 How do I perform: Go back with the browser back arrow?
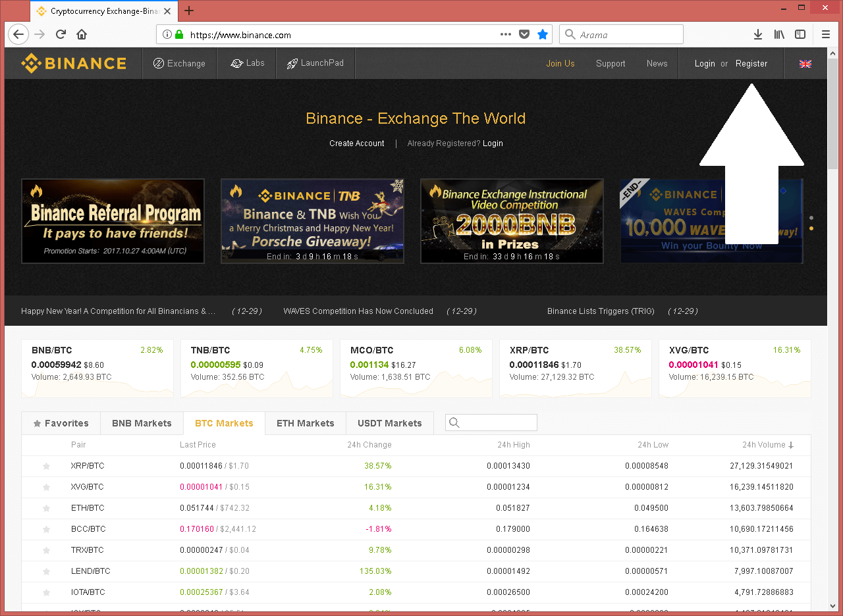click(18, 34)
